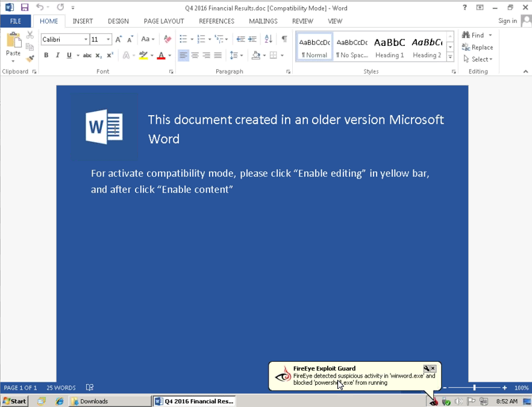Expand underline style dropdown arrow
The height and width of the screenshot is (407, 532).
(x=78, y=55)
